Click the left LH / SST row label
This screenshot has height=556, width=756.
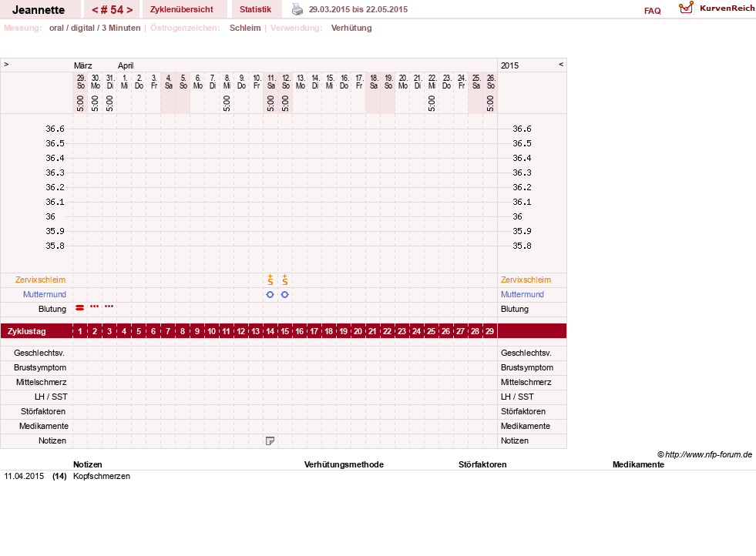tap(51, 397)
